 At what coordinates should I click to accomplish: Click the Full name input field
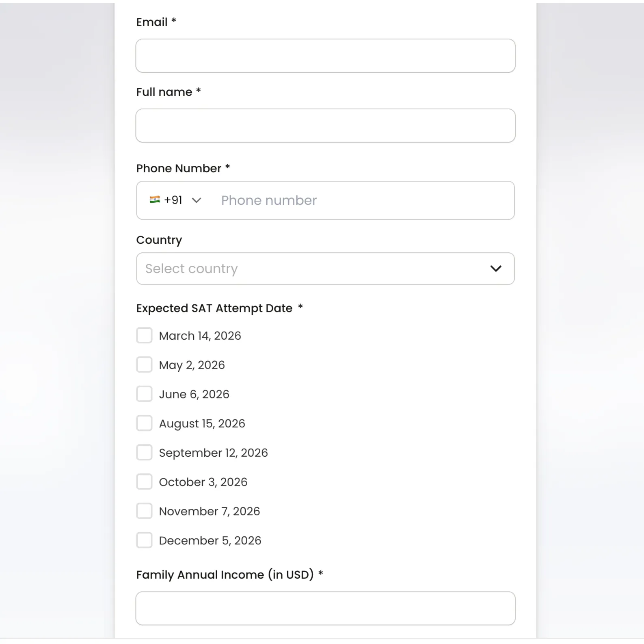[x=325, y=126]
